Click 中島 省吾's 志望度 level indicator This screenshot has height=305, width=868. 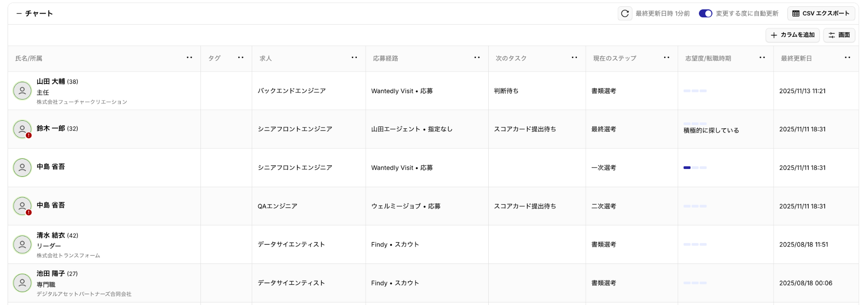695,168
